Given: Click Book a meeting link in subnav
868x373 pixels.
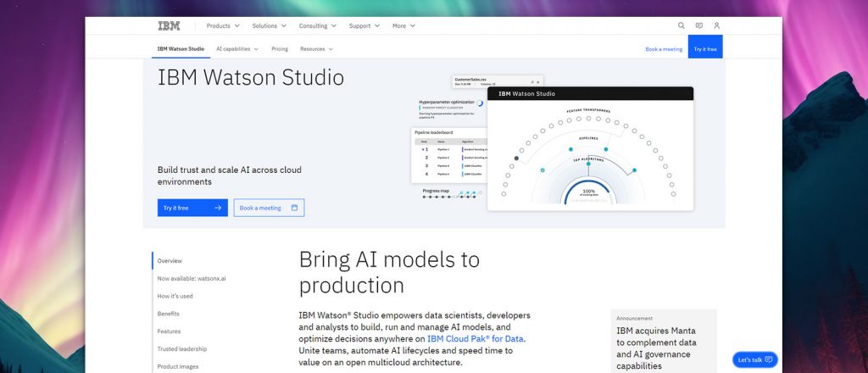Looking at the screenshot, I should click(664, 49).
